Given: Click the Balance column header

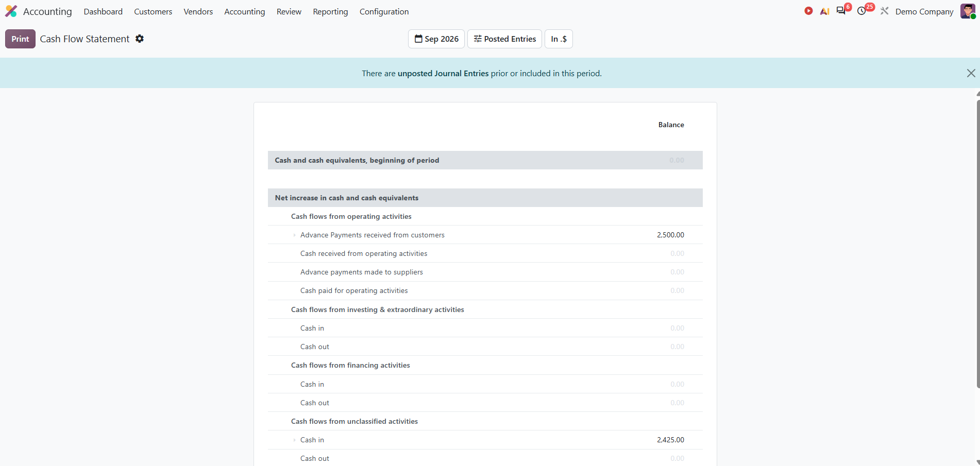Looking at the screenshot, I should point(671,125).
